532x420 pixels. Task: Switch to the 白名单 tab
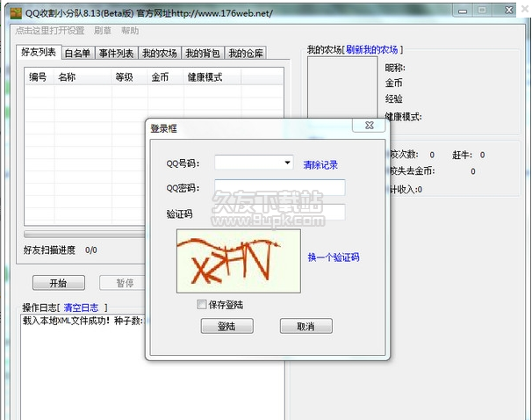coord(78,54)
